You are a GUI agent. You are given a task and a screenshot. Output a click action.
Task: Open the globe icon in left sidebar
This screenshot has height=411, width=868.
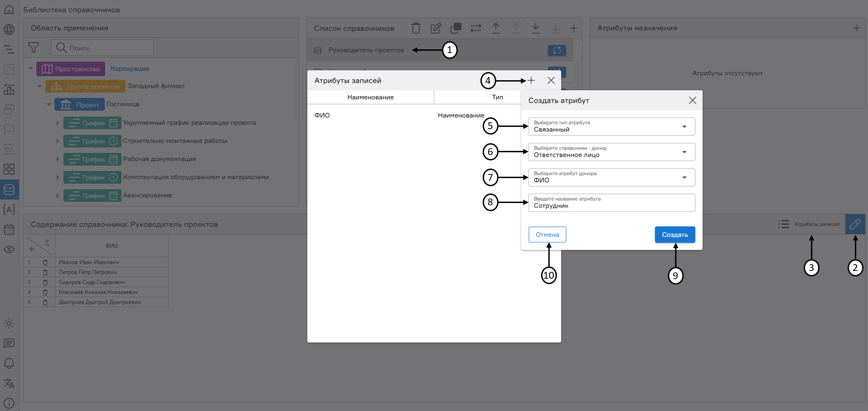pyautogui.click(x=9, y=29)
